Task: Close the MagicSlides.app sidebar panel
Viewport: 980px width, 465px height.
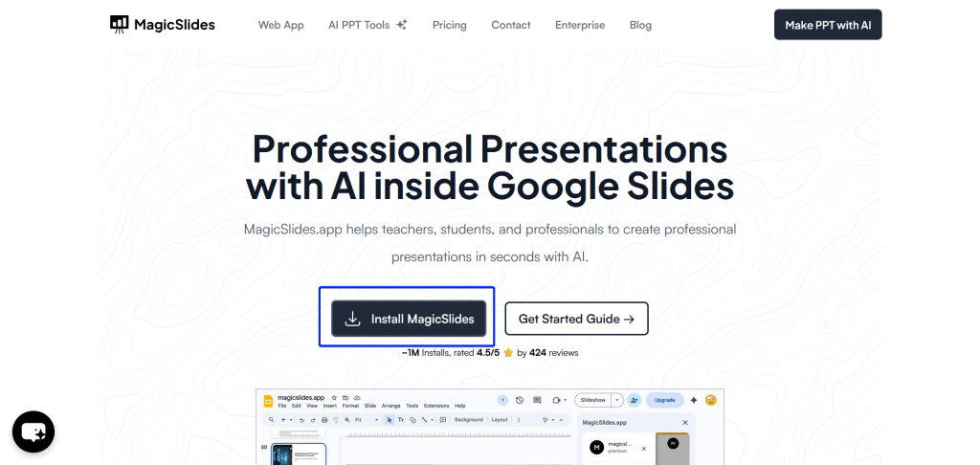Action: click(684, 422)
